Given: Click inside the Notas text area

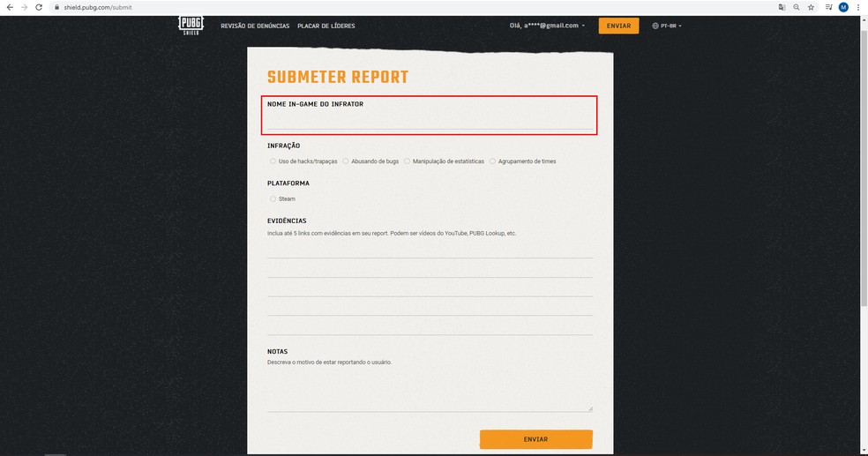Looking at the screenshot, I should click(430, 390).
